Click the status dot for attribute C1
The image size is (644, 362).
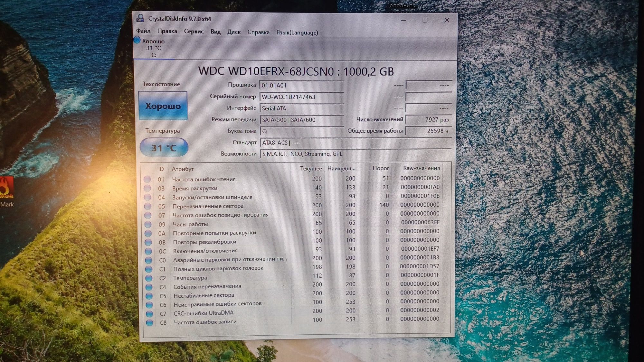click(149, 269)
